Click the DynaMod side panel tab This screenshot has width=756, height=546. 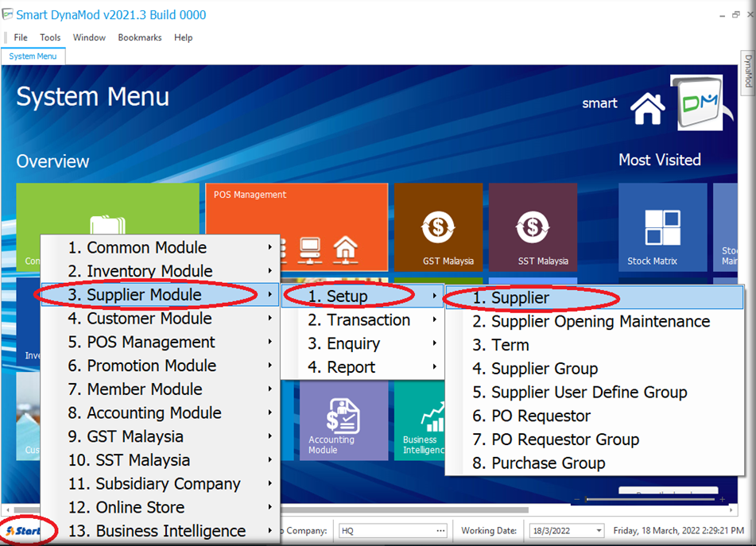point(748,73)
